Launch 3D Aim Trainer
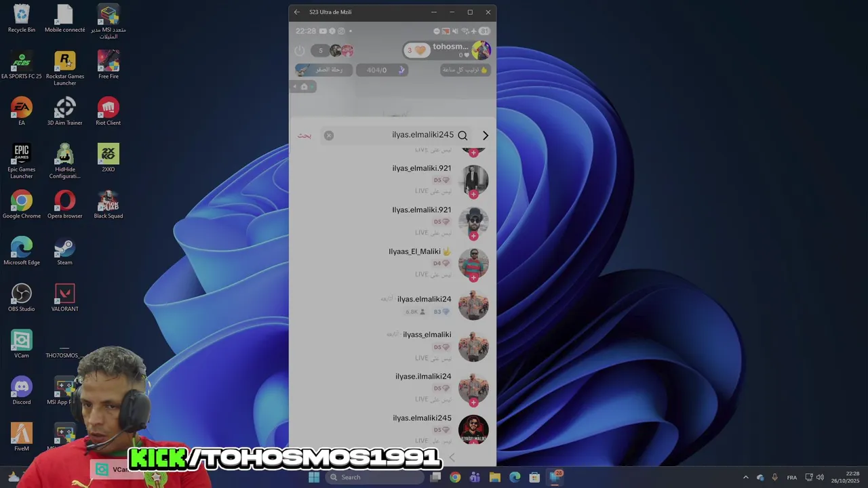 65,112
